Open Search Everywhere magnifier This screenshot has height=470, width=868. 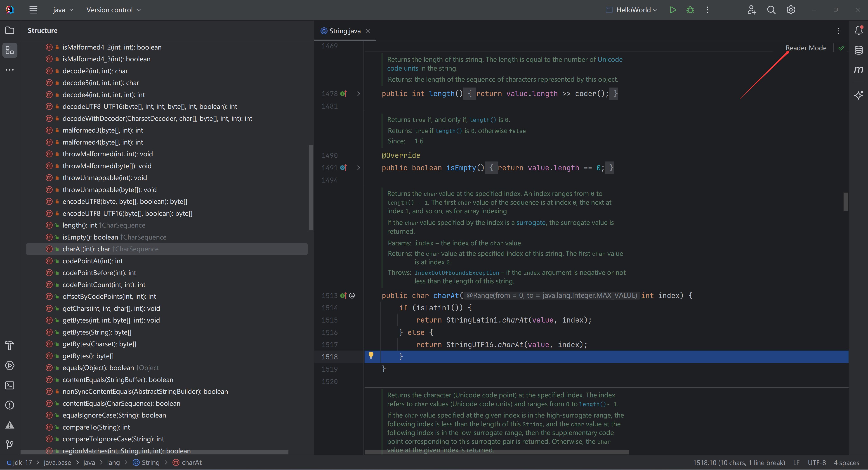coord(771,10)
